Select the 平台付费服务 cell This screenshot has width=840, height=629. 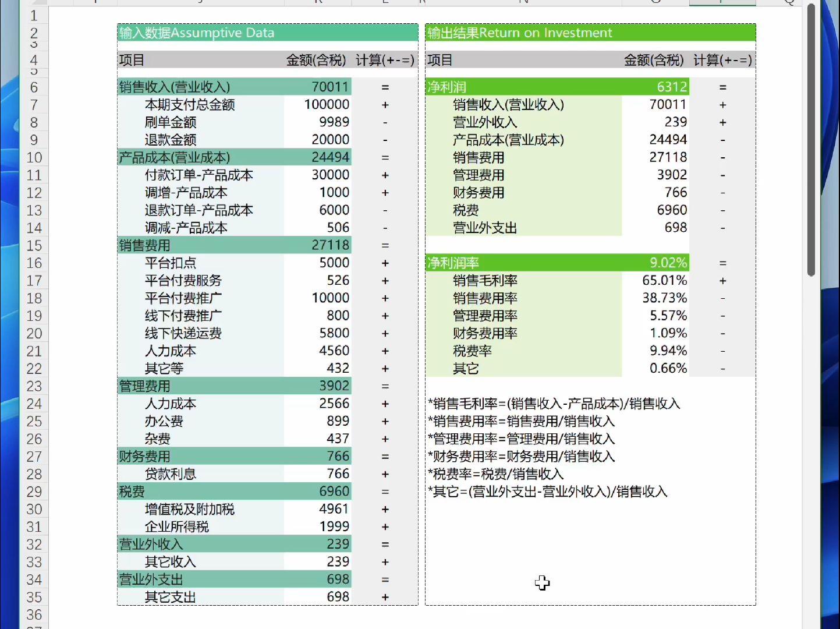pyautogui.click(x=201, y=281)
